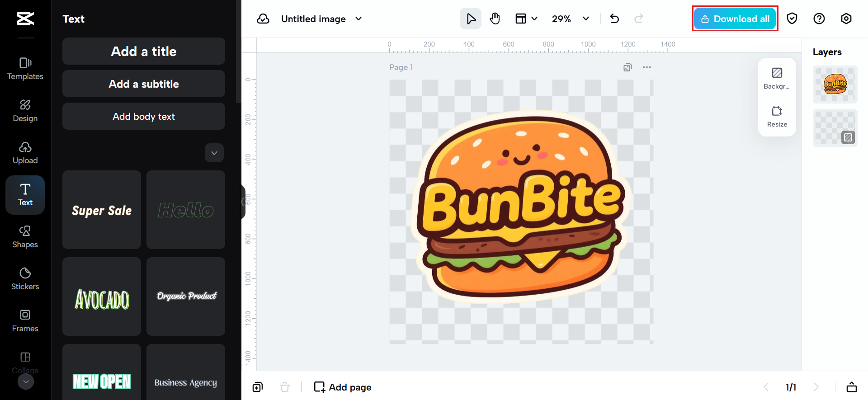Open the Resize tool
Image resolution: width=868 pixels, height=400 pixels.
coord(777,116)
